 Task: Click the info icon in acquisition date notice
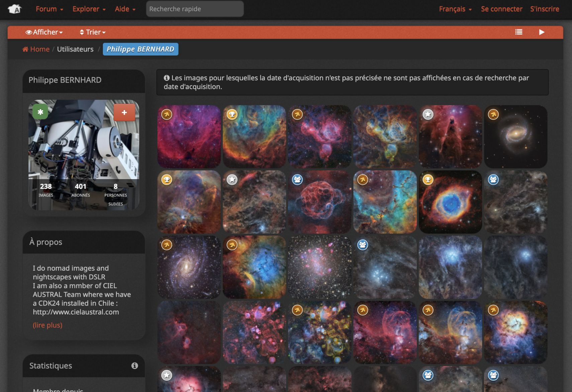coord(167,78)
